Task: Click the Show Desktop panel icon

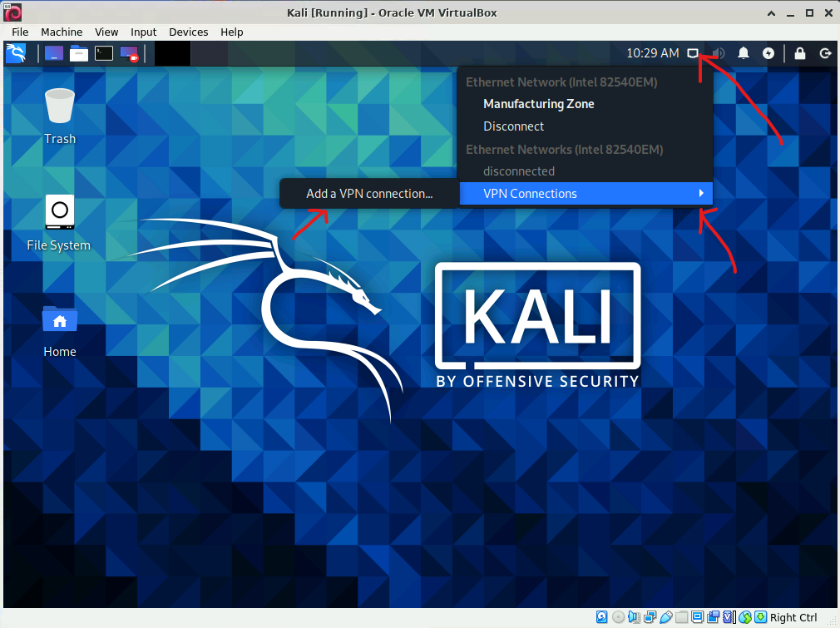Action: click(x=54, y=53)
